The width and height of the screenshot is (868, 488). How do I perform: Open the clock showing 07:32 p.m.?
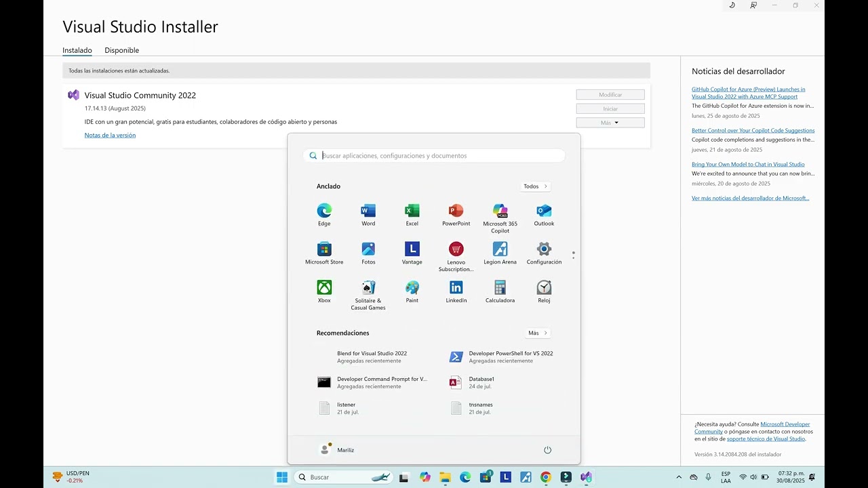791,477
